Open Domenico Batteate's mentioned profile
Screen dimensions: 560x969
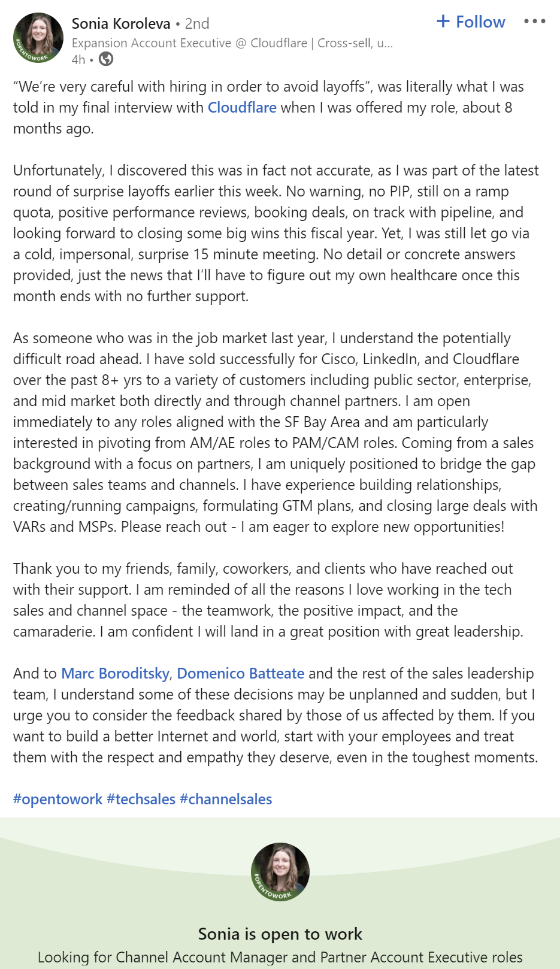(x=241, y=674)
